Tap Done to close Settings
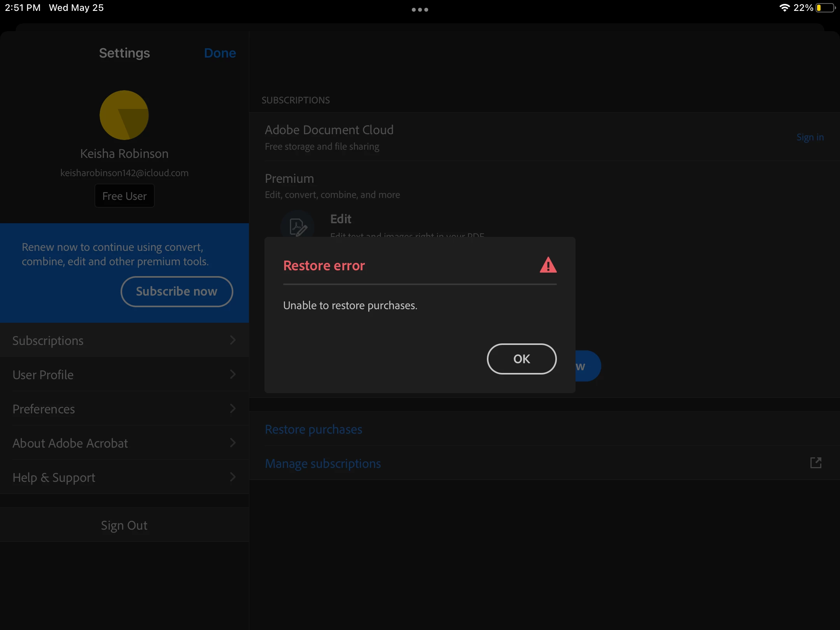840x630 pixels. (x=220, y=53)
